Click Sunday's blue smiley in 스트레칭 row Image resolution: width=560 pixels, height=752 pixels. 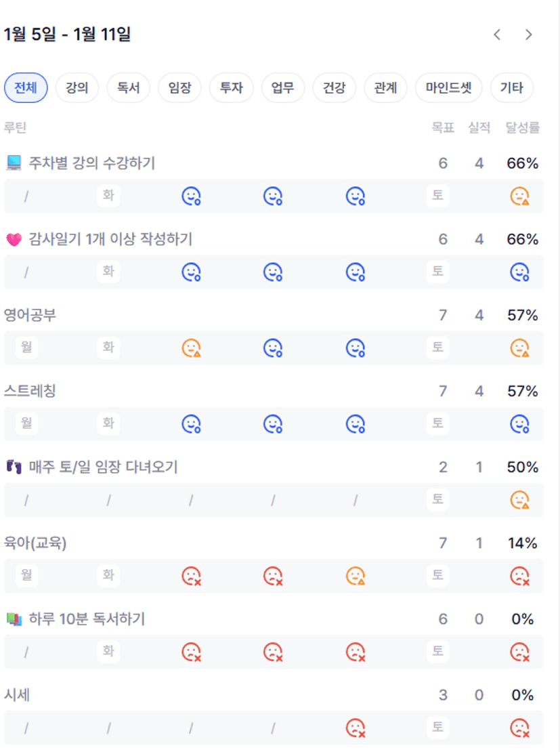(x=519, y=424)
